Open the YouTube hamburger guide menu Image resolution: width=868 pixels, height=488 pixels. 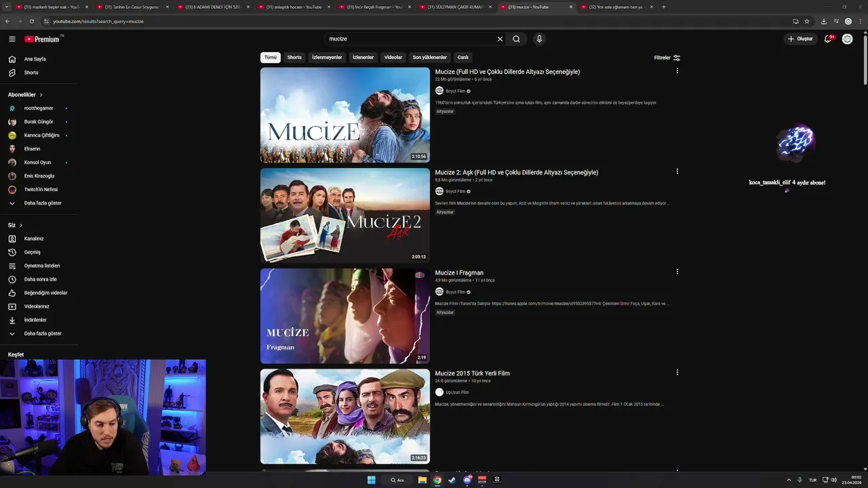coord(12,39)
